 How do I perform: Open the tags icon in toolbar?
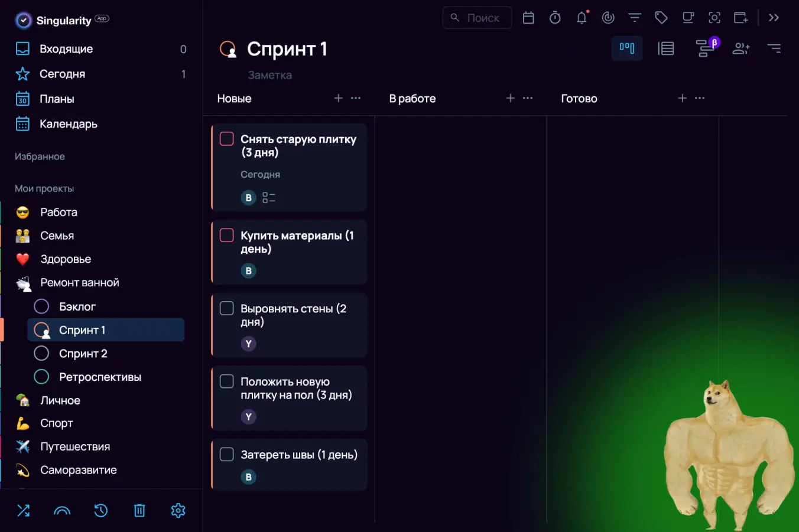click(661, 18)
